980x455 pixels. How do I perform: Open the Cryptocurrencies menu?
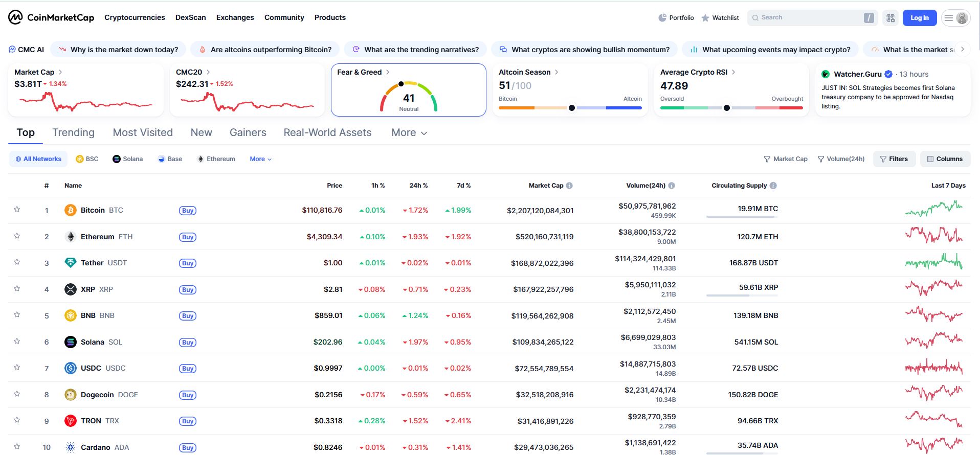tap(135, 17)
